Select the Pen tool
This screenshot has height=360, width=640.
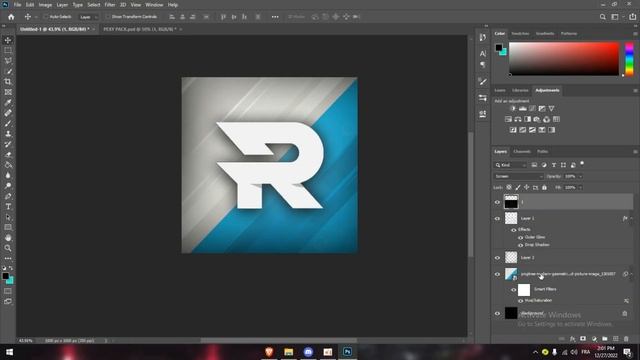(8, 196)
